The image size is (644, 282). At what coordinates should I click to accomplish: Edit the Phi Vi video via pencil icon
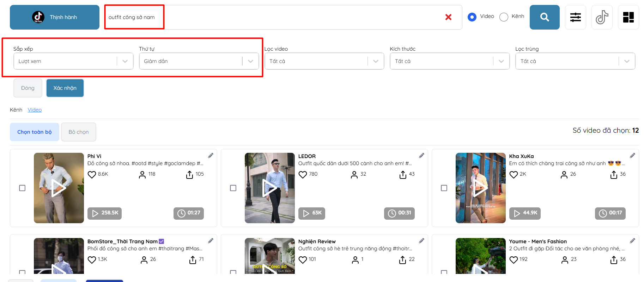click(x=211, y=156)
